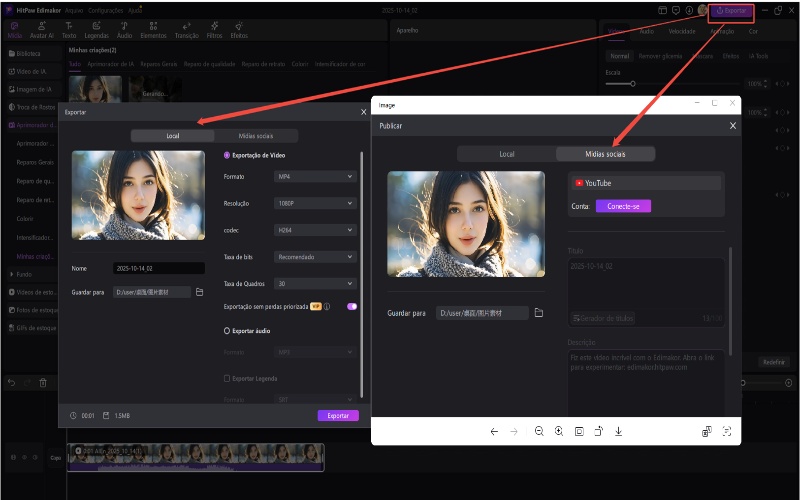Select the Reparos Gerais filter tab

click(x=159, y=64)
